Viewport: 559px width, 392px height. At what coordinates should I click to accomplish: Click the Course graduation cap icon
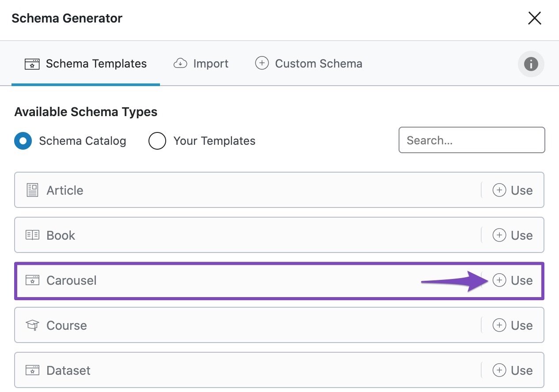[x=32, y=325]
